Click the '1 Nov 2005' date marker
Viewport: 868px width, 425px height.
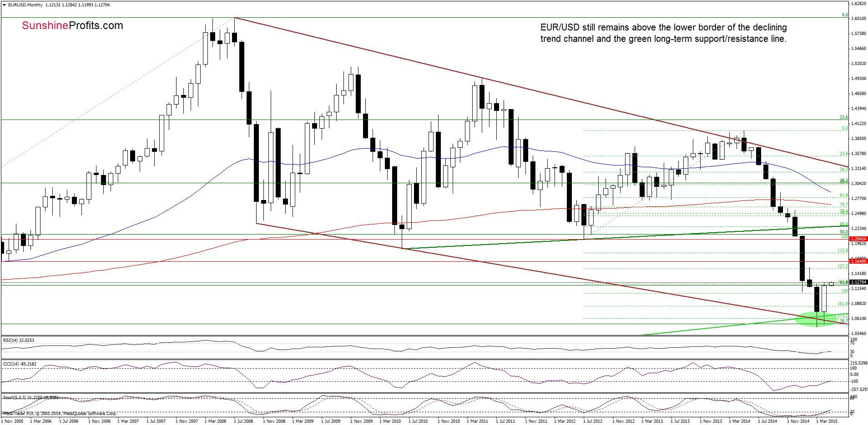pos(12,421)
